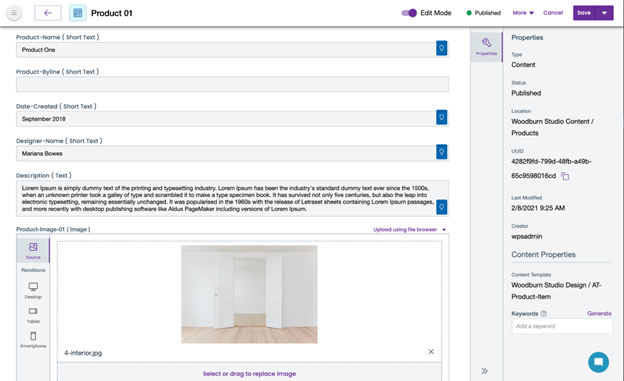Select the Smartphone rendition
The image size is (624, 381).
(x=33, y=340)
